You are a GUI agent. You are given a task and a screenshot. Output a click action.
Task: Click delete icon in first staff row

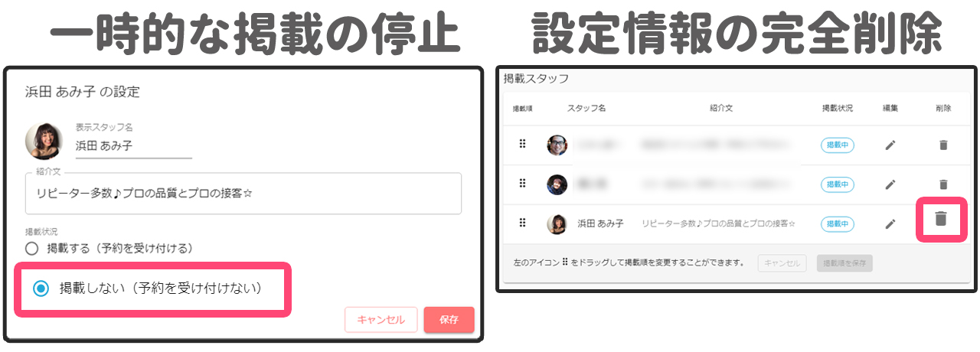tap(943, 145)
